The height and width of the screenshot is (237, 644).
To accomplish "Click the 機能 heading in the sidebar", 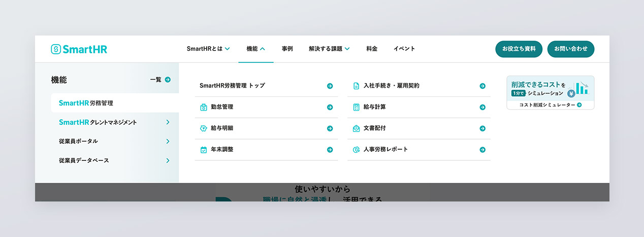I will 59,80.
